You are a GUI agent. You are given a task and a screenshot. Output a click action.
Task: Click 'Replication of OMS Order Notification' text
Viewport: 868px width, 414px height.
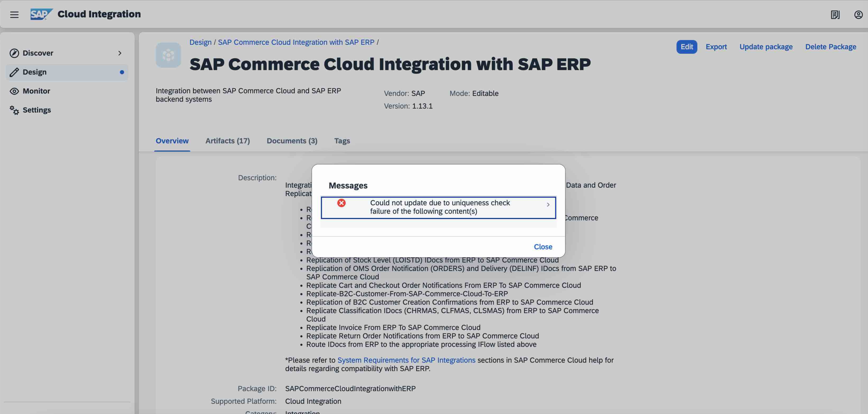[x=461, y=273]
